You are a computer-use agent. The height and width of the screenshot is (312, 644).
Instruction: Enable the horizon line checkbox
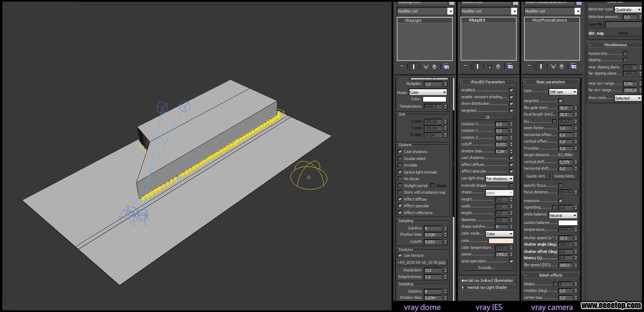click(x=625, y=54)
